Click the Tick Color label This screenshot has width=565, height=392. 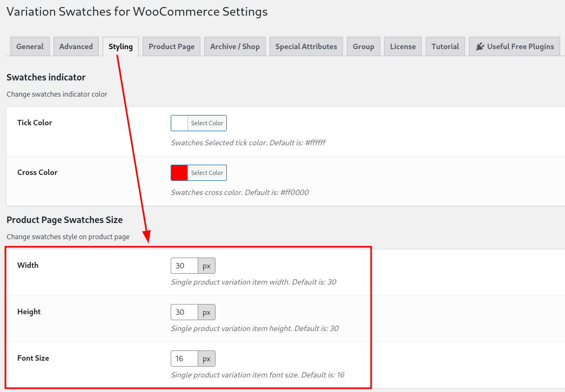click(x=35, y=123)
